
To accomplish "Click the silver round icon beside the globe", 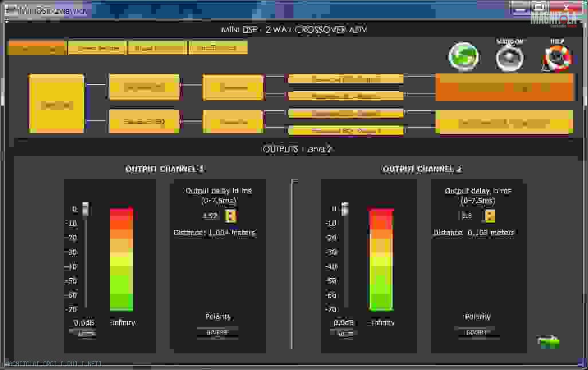I will tap(509, 58).
